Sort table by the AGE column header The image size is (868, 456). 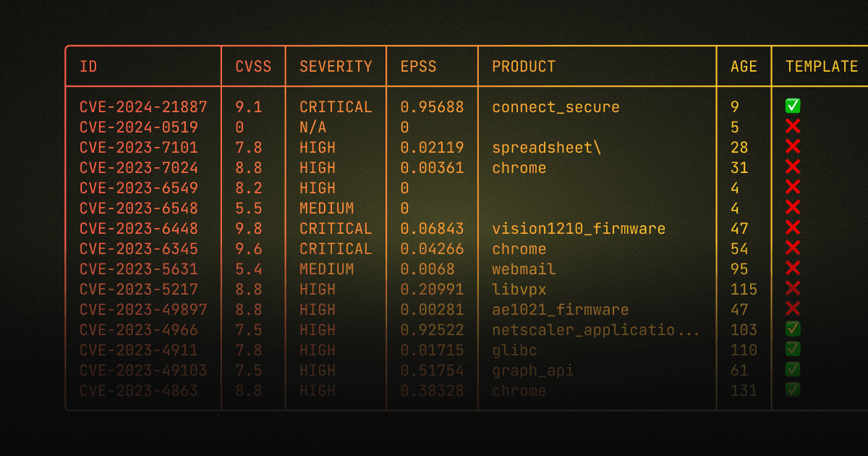pos(744,66)
